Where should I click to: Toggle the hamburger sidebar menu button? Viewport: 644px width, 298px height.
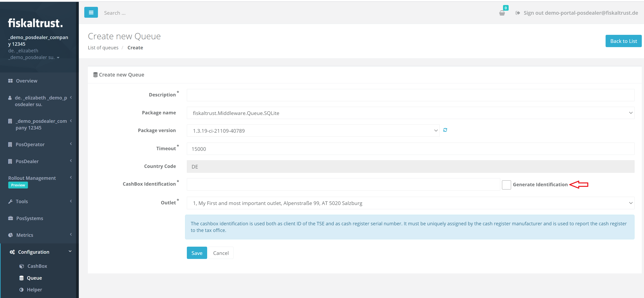[91, 12]
